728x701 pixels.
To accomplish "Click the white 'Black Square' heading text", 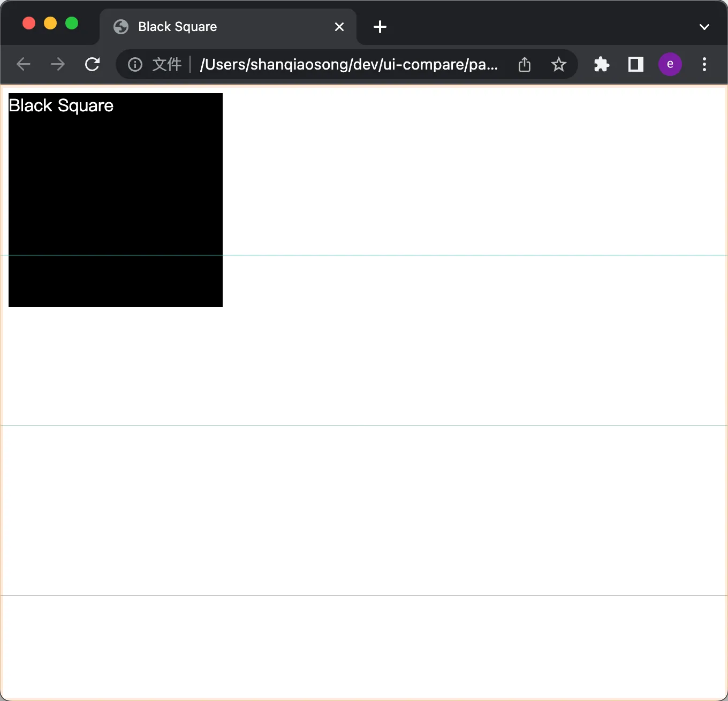I will click(61, 106).
